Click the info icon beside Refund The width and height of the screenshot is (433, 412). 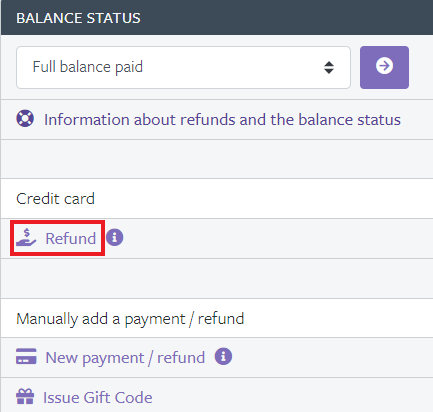click(115, 238)
